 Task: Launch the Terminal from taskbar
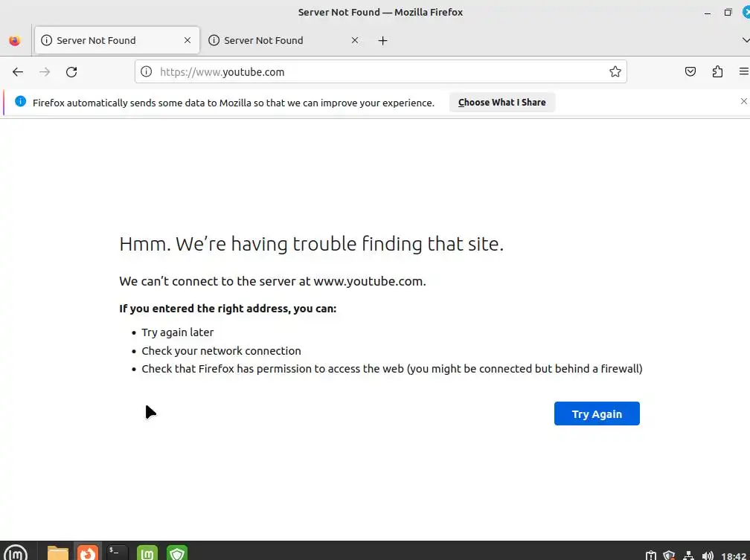tap(118, 553)
